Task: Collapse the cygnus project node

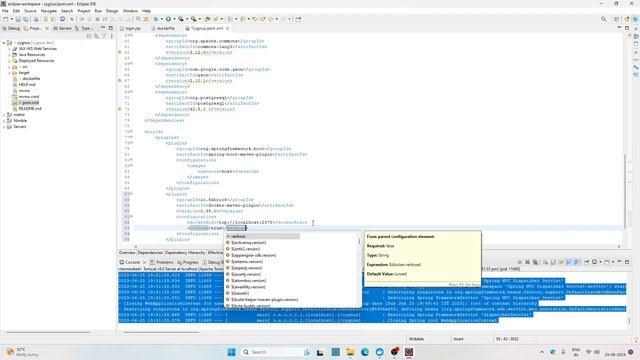Action: point(4,42)
